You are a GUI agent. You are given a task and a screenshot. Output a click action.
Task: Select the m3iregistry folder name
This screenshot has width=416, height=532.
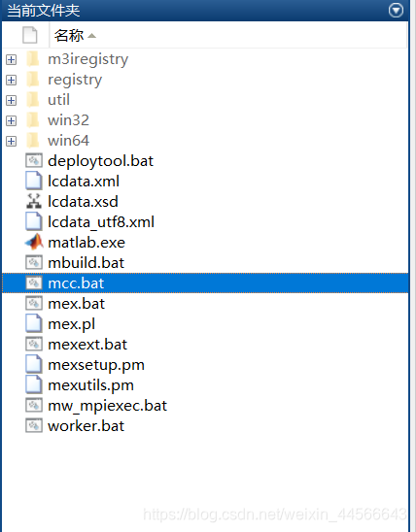click(87, 60)
